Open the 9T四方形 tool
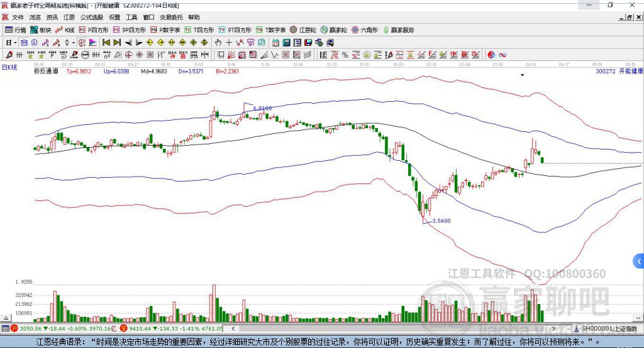 (235, 30)
